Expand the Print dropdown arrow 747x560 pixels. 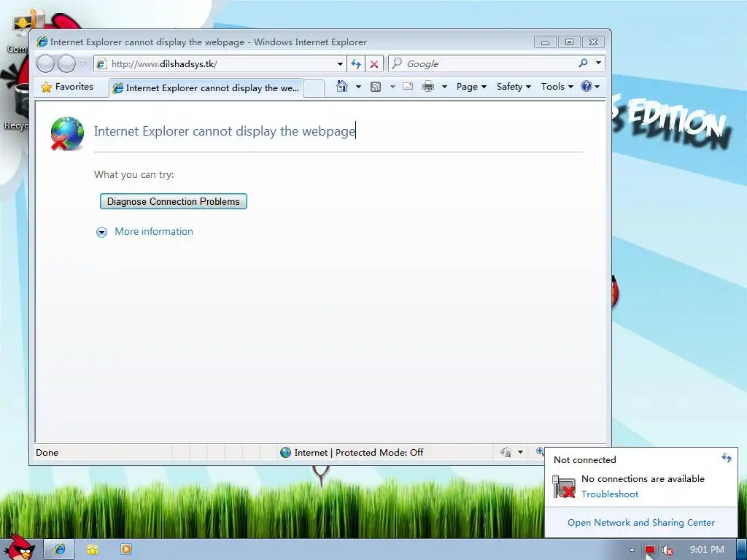444,87
